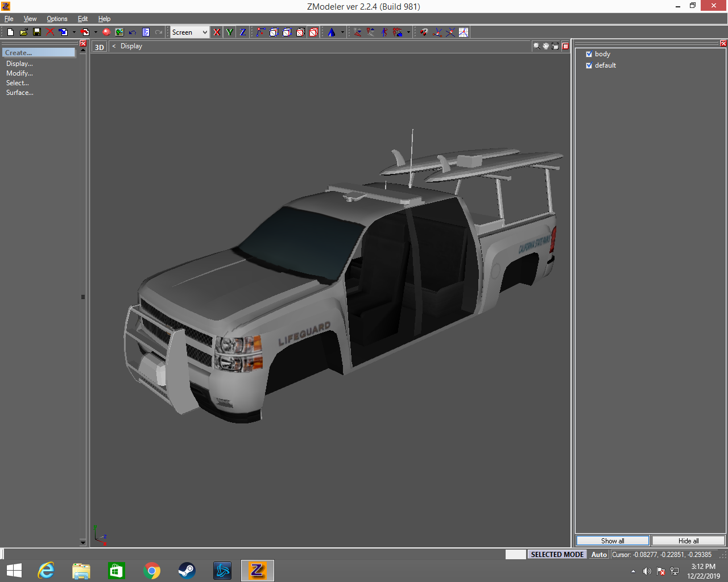This screenshot has height=582, width=728.
Task: Click the red sphere materials editor icon
Action: 106,32
